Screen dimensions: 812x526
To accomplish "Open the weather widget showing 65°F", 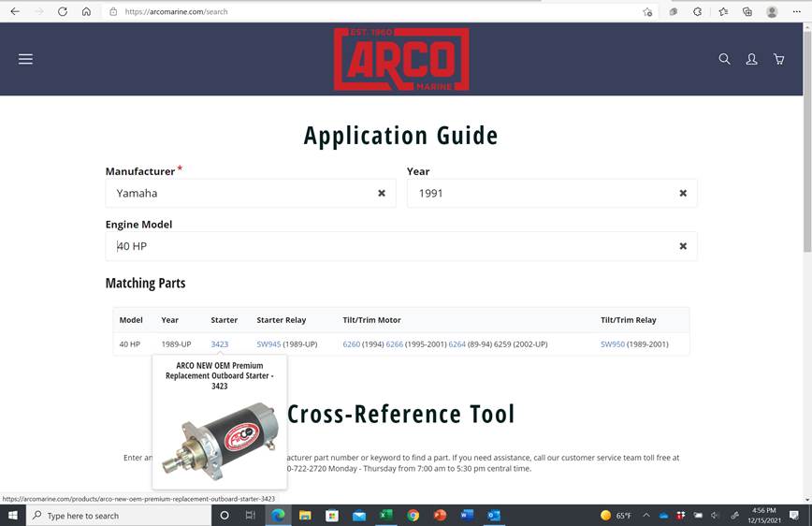I will click(x=616, y=516).
